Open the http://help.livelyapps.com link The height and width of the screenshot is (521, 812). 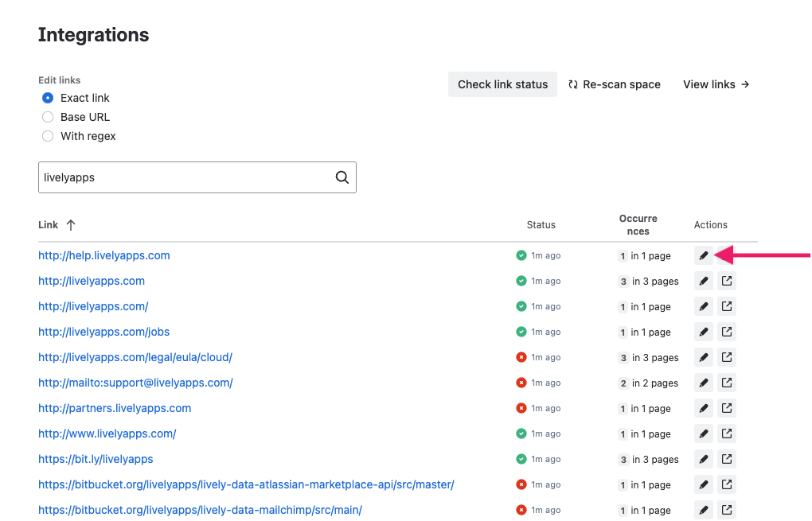(x=104, y=255)
